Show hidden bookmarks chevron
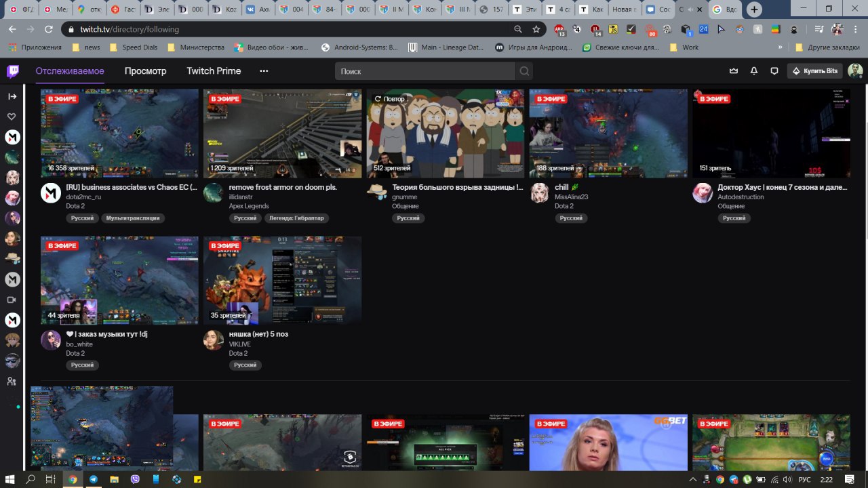Viewport: 868px width, 488px height. (780, 47)
